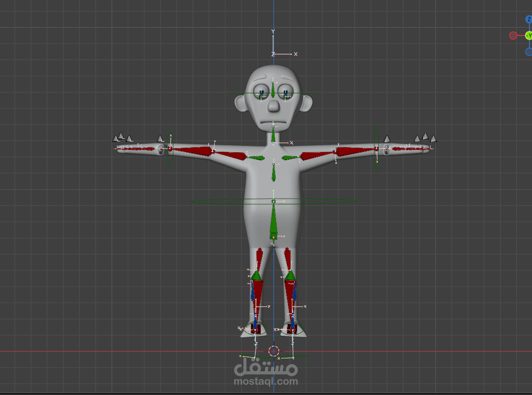Image resolution: width=532 pixels, height=395 pixels.
Task: Select the cone control nearest the screen-left wrist
Action: [x=160, y=138]
